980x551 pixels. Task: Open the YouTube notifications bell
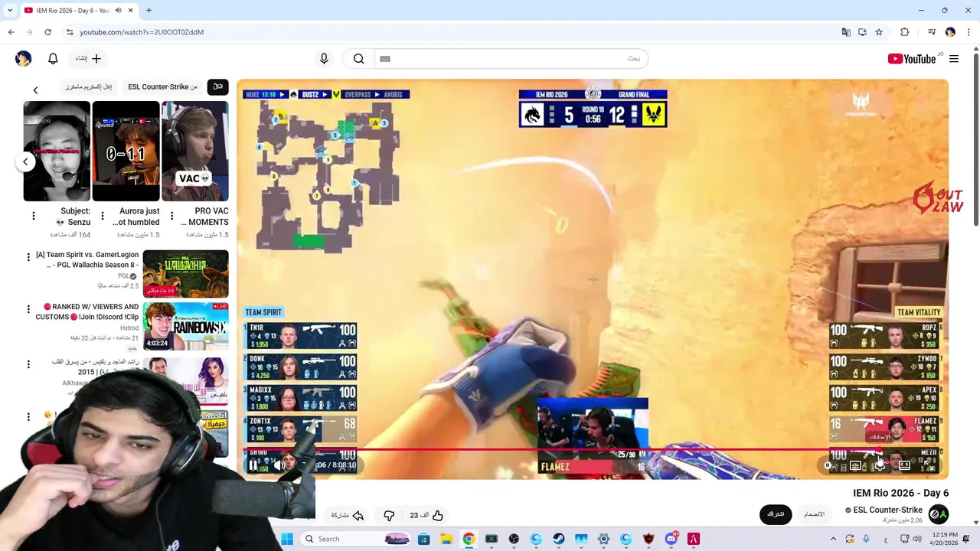click(53, 59)
